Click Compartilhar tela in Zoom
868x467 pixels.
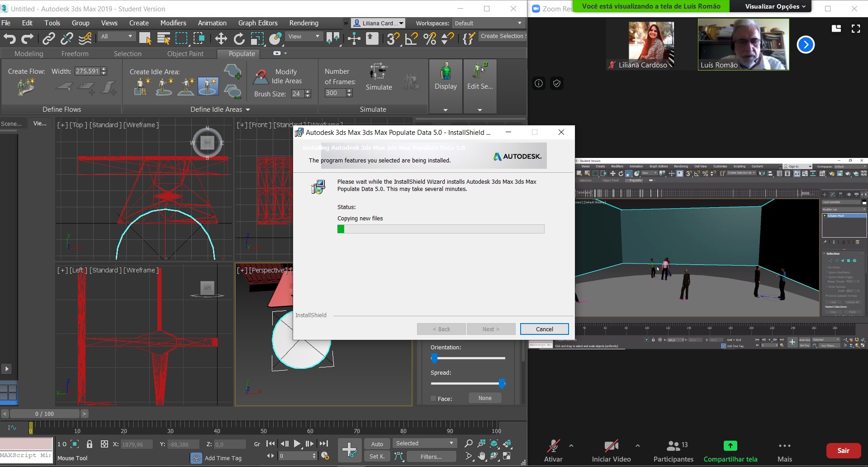(730, 451)
